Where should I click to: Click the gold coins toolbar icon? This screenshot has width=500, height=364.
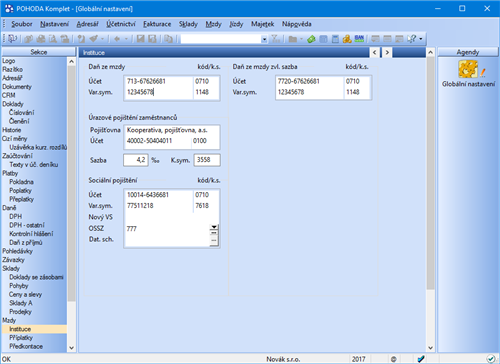[x=347, y=39]
